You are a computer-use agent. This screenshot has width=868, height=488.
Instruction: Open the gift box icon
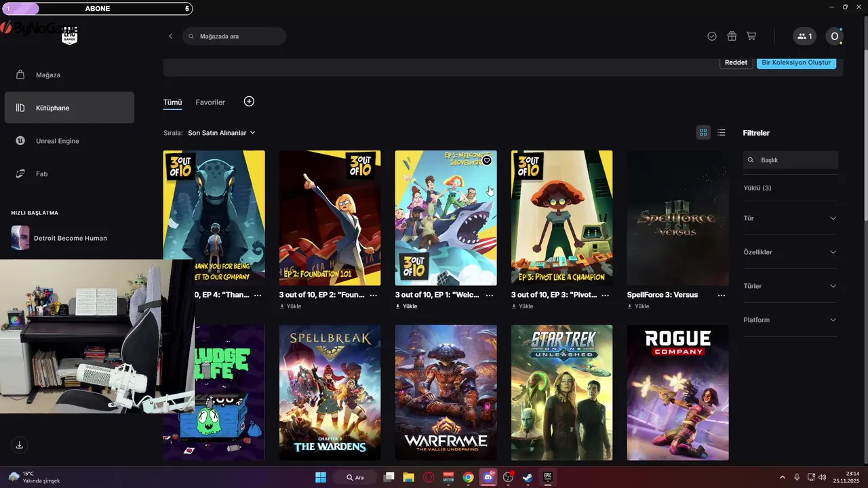(732, 36)
